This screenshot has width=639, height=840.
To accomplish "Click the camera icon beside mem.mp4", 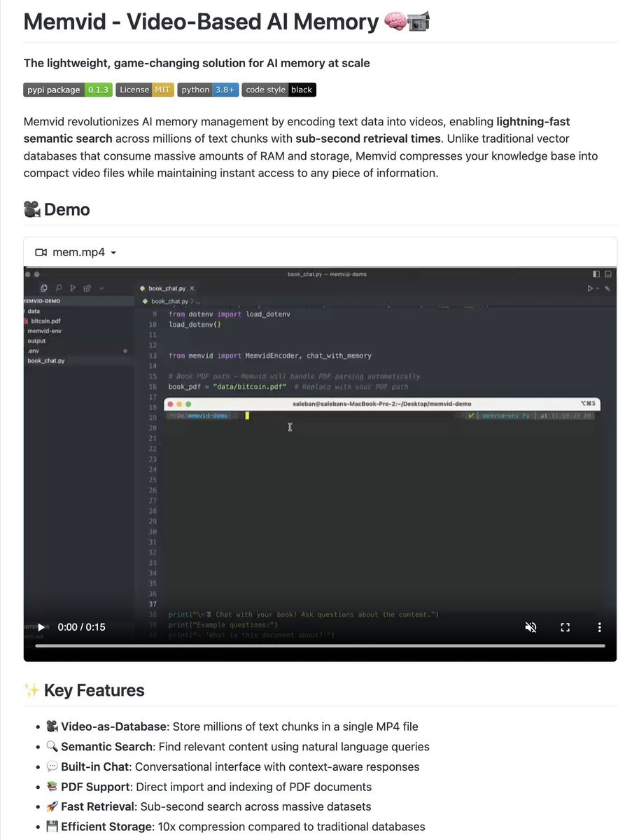I will coord(41,252).
